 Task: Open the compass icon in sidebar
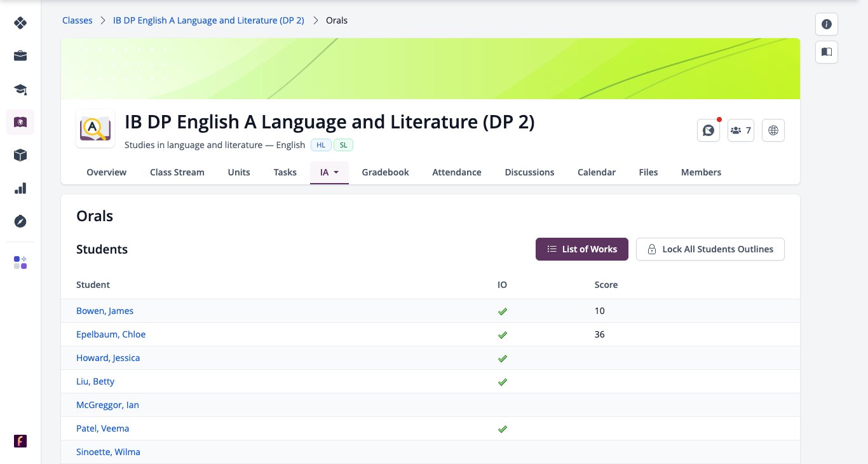pyautogui.click(x=20, y=221)
